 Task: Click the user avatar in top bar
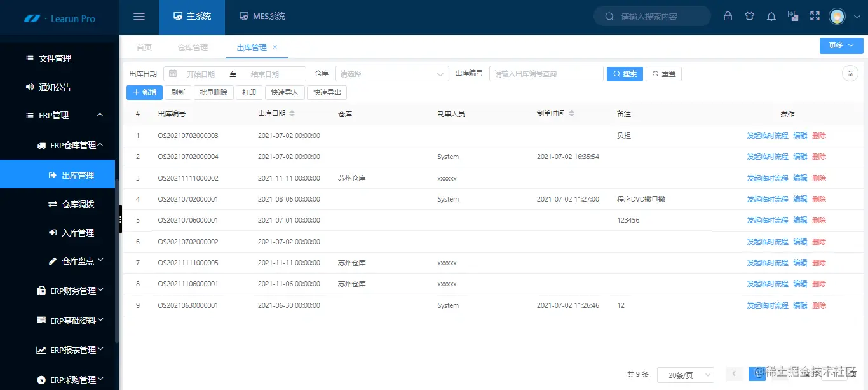pos(837,16)
